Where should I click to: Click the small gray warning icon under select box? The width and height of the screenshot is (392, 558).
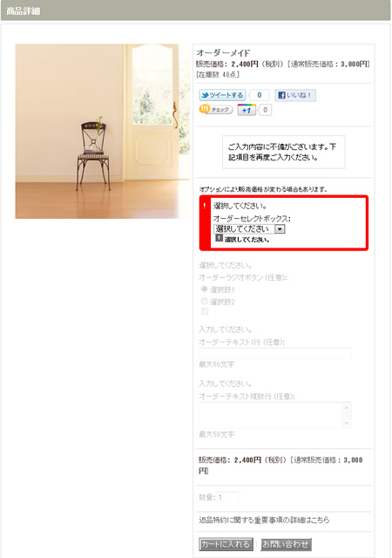point(220,238)
